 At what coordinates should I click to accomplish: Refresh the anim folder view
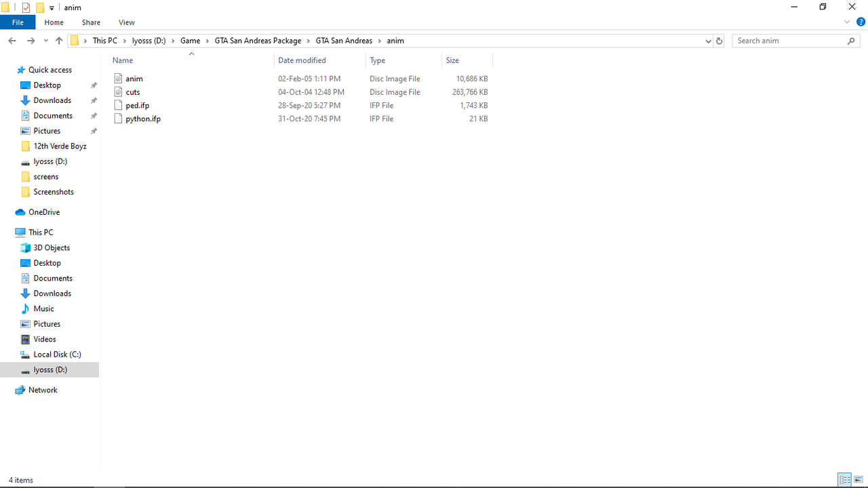point(719,41)
